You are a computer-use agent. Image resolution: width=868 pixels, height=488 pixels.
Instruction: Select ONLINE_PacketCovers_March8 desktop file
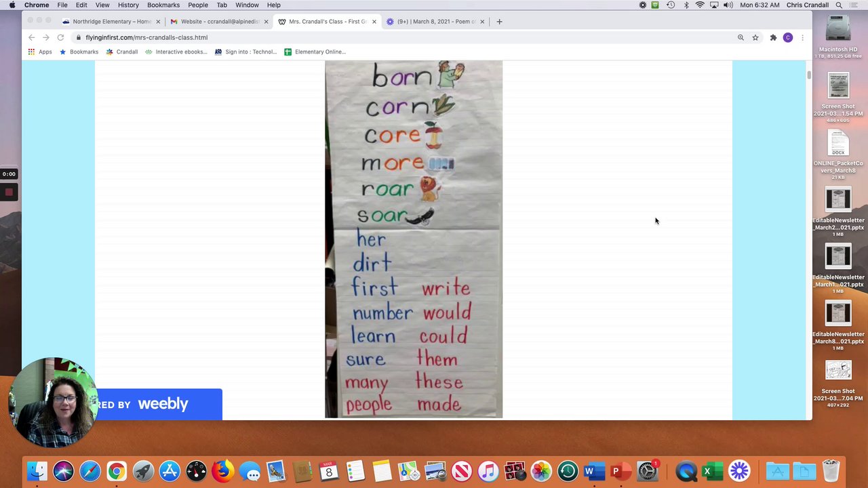point(838,155)
